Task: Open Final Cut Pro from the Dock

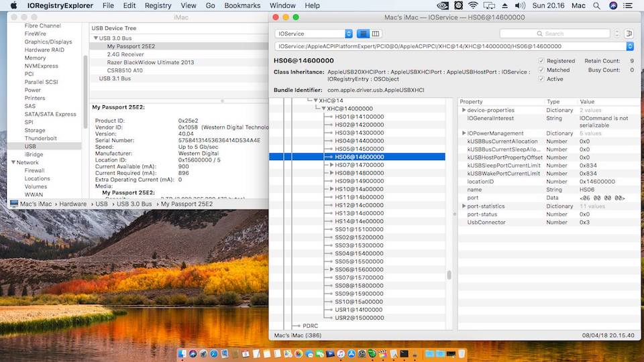Action: coord(383,353)
